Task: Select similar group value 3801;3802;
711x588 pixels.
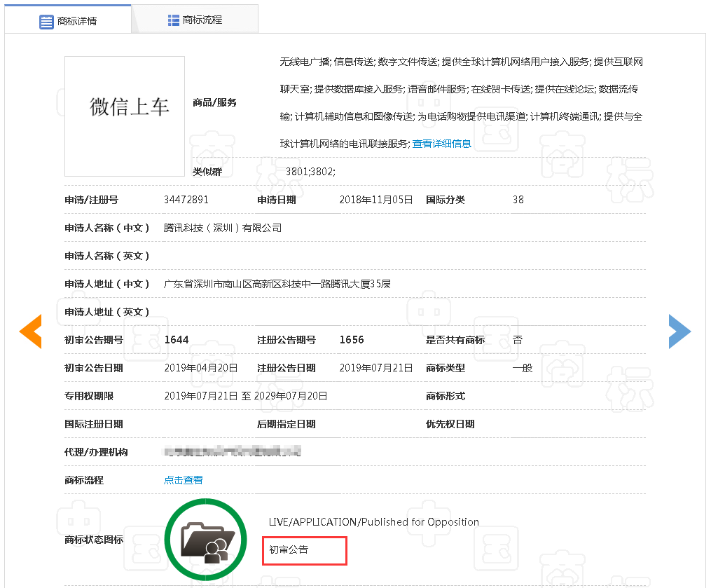Action: tap(310, 172)
